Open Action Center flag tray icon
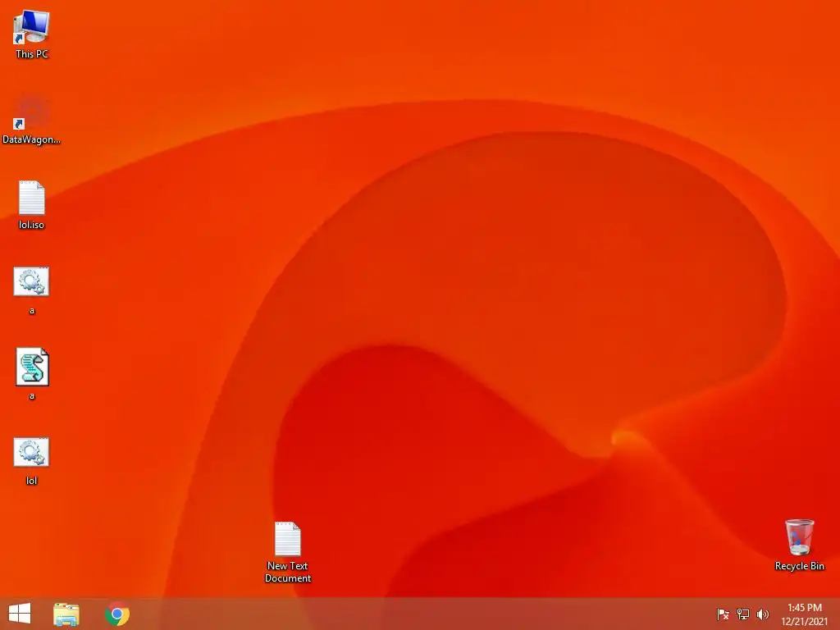Image resolution: width=840 pixels, height=630 pixels. (723, 614)
